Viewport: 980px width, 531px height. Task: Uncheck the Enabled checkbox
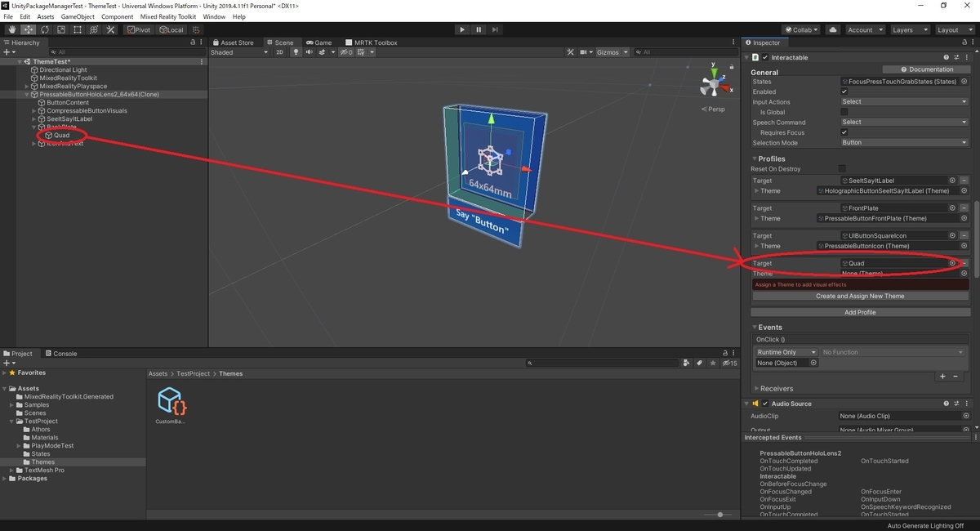844,91
